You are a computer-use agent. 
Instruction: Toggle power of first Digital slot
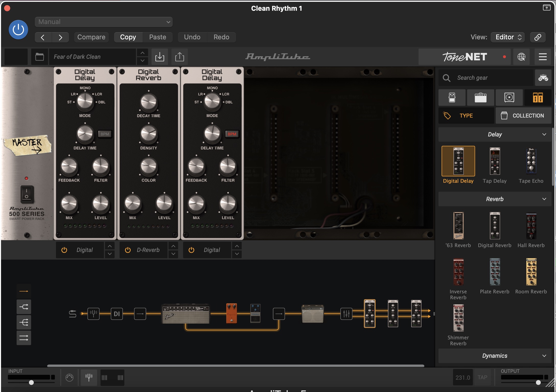point(64,250)
